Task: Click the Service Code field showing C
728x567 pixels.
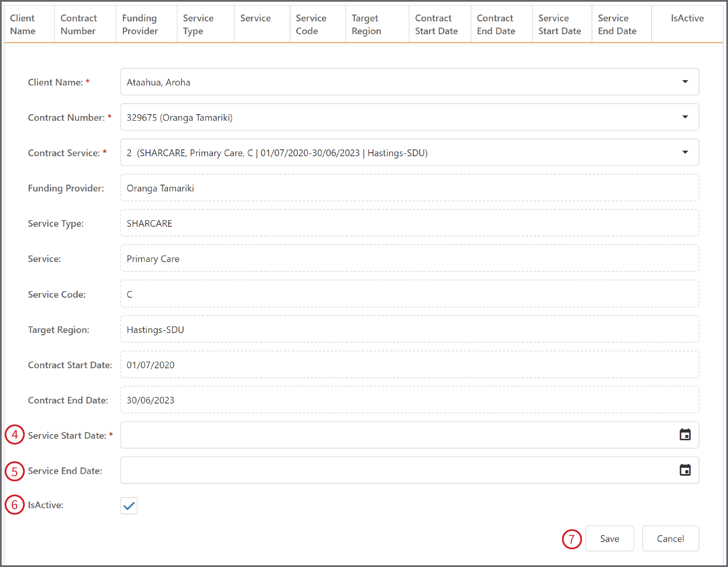Action: [x=410, y=294]
